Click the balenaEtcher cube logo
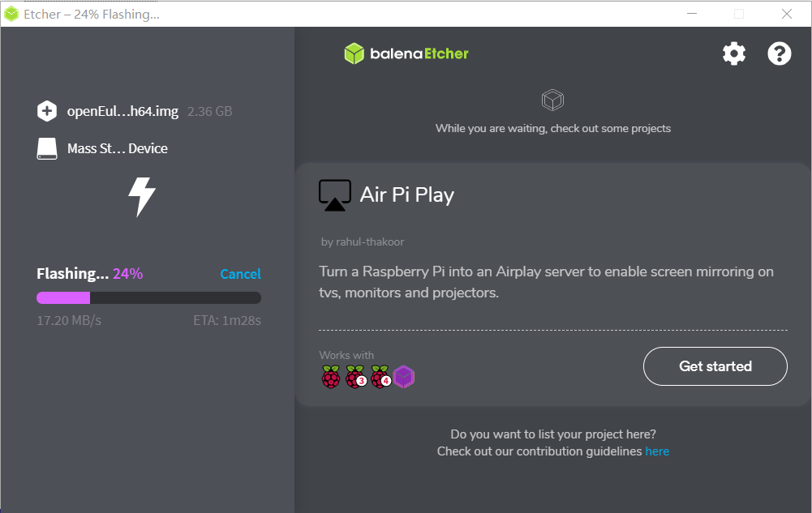Screen dimensions: 812x513 coord(354,53)
